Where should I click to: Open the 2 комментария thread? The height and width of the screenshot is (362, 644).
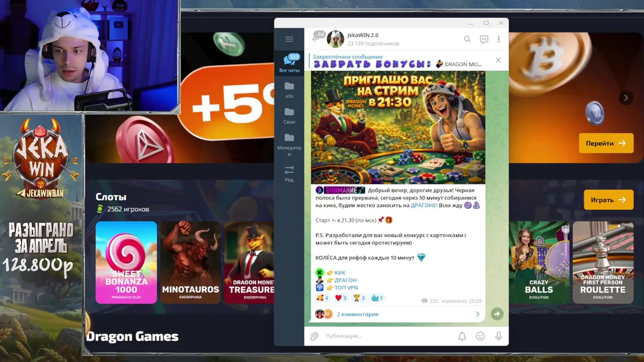(x=357, y=314)
